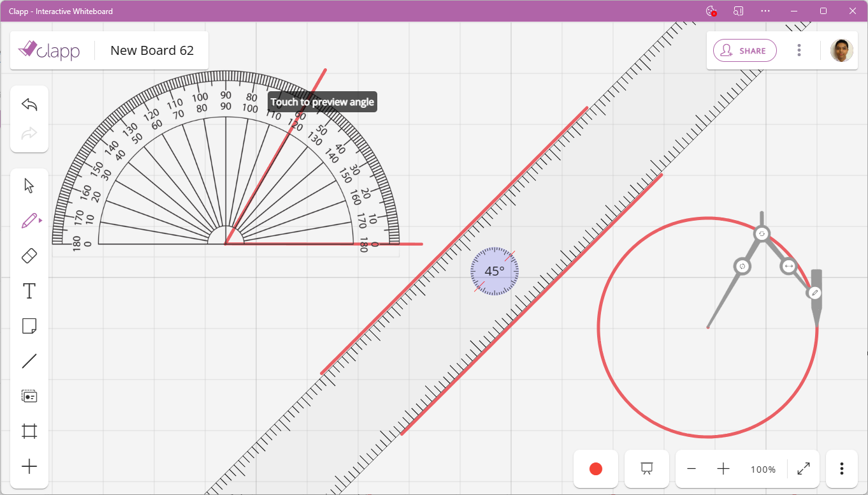Select the pen drawing tool
Image resolution: width=868 pixels, height=495 pixels.
28,219
